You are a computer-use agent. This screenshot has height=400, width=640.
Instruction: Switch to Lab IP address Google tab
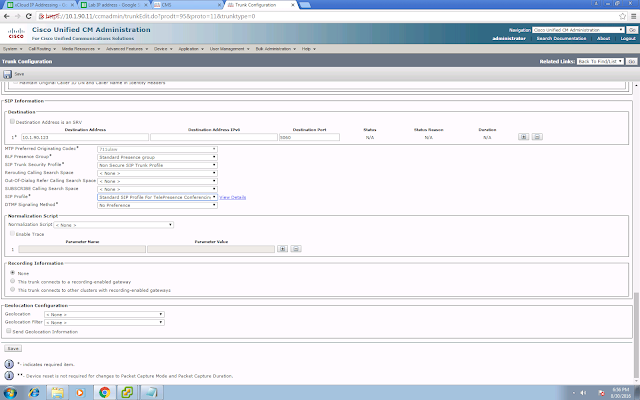tap(114, 5)
